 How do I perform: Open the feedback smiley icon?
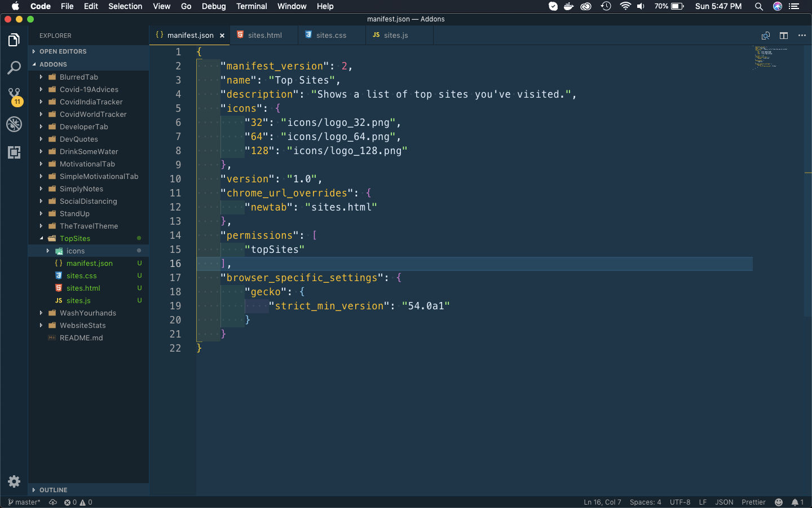tap(779, 502)
